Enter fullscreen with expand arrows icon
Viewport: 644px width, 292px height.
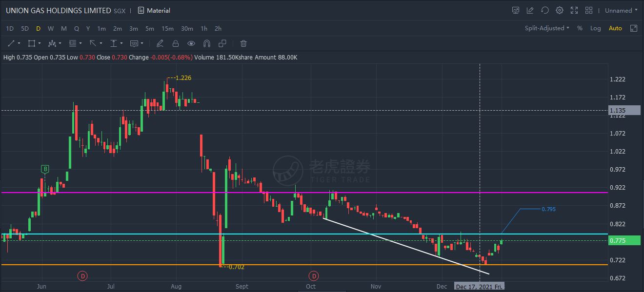(x=574, y=10)
